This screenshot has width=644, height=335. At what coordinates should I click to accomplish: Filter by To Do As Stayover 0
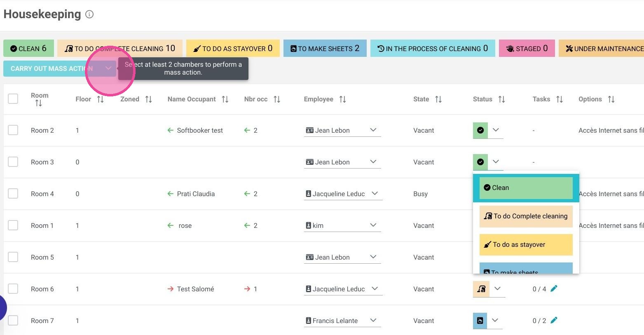tap(233, 48)
